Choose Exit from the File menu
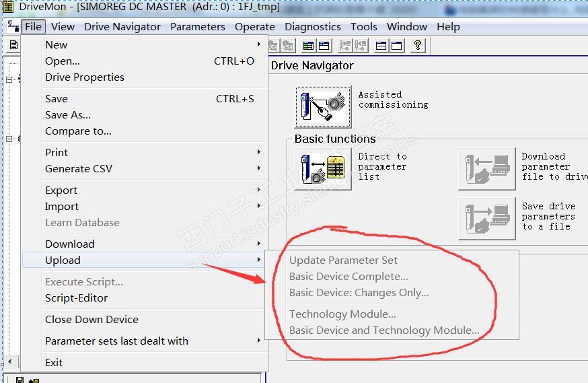 point(145,362)
